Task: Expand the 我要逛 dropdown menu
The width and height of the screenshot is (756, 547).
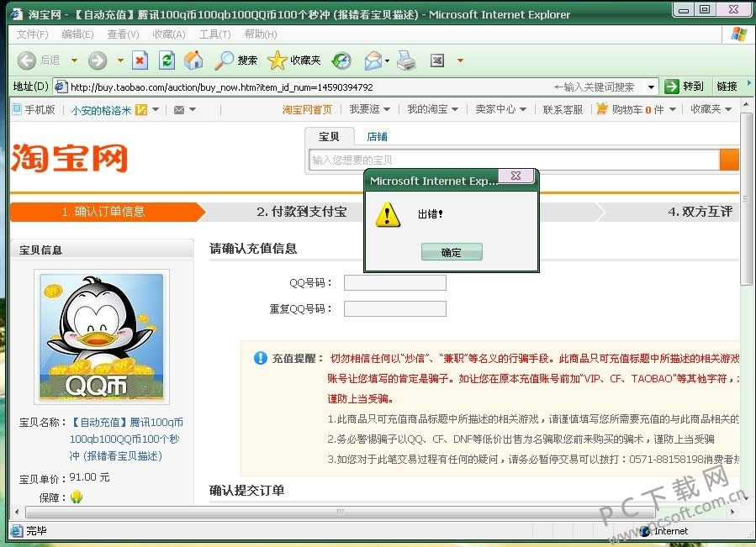Action: coord(387,110)
